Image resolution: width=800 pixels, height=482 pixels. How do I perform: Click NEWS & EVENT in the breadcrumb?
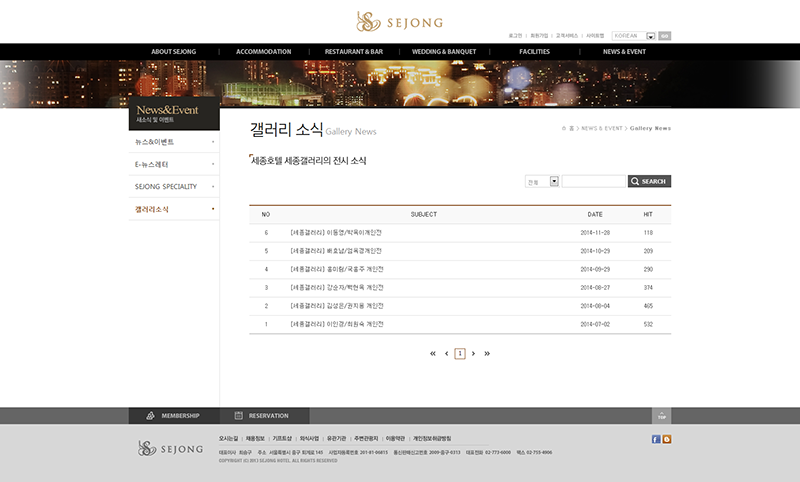(x=602, y=128)
